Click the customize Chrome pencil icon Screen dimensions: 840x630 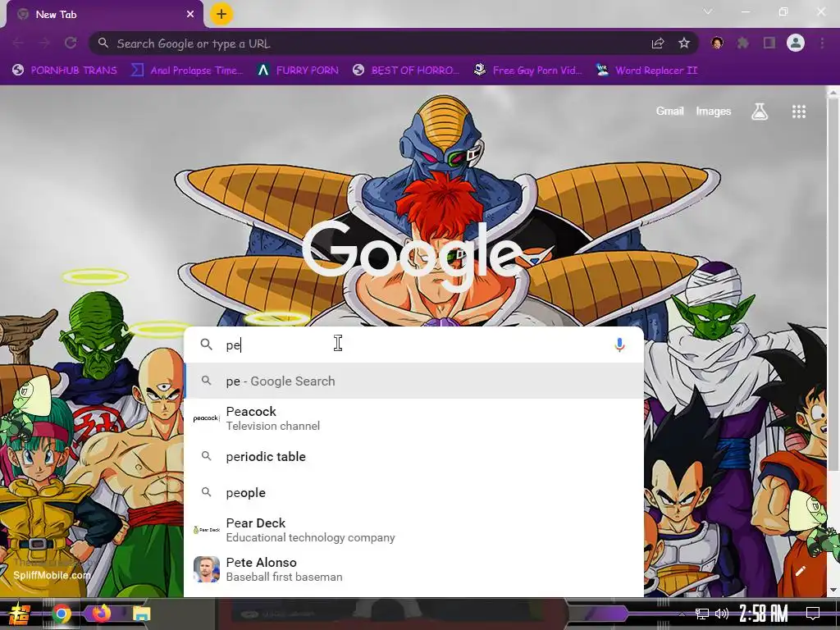(801, 571)
